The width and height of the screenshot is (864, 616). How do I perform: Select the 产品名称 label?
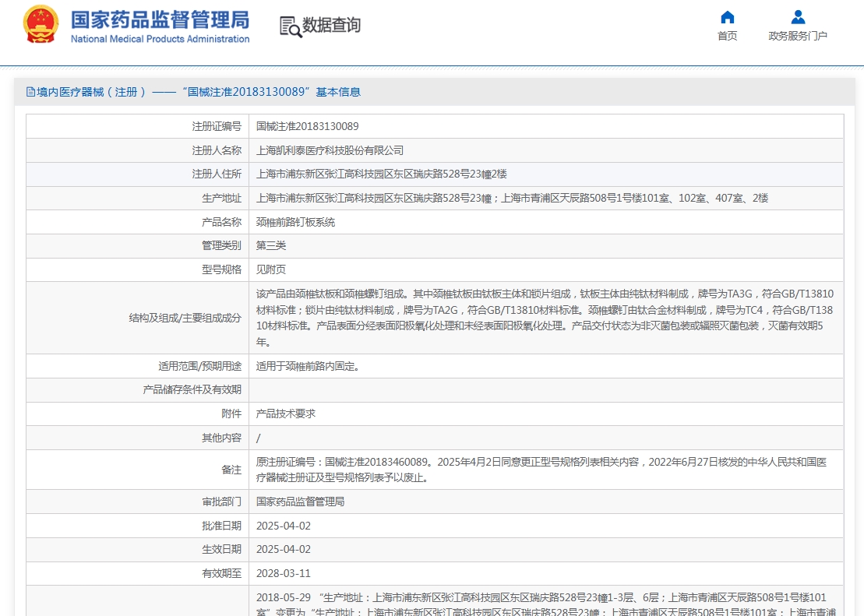(x=221, y=222)
